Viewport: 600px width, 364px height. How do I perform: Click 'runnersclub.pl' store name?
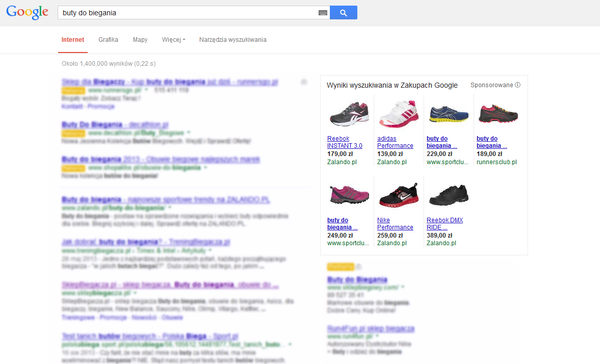pyautogui.click(x=497, y=162)
